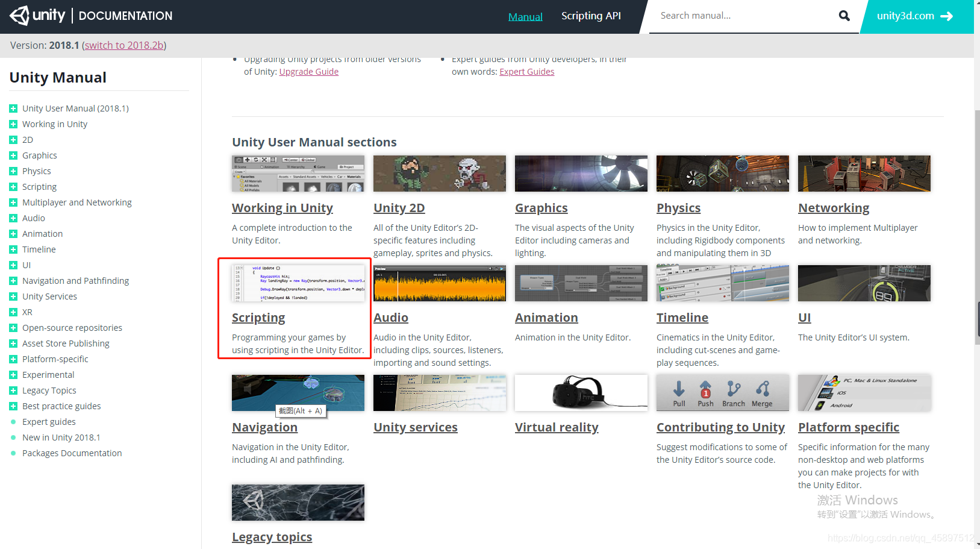Viewport: 980px width, 549px height.
Task: Expand the XR plus icon in sidebar
Action: pos(13,312)
